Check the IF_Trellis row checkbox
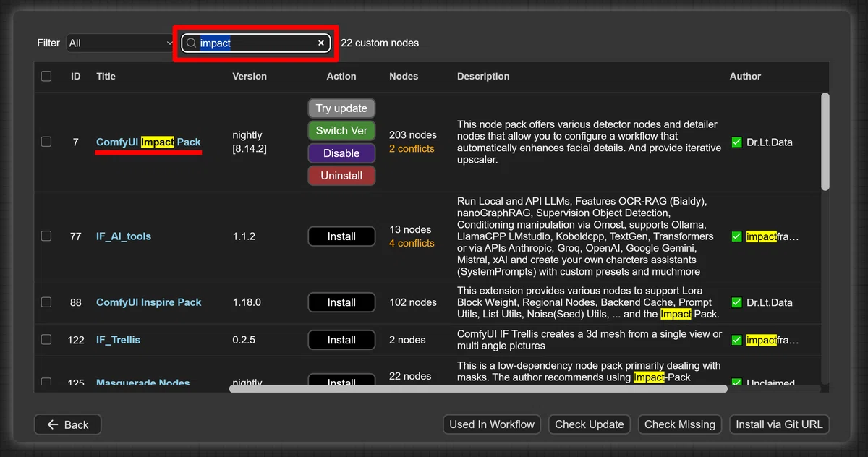Screen dimensions: 868x457 46,339
